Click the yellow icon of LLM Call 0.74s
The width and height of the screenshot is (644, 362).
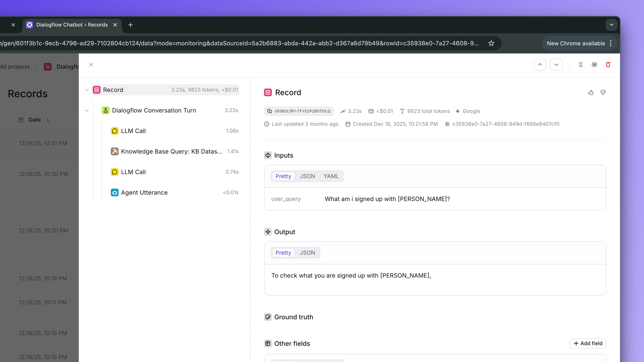[x=115, y=172]
